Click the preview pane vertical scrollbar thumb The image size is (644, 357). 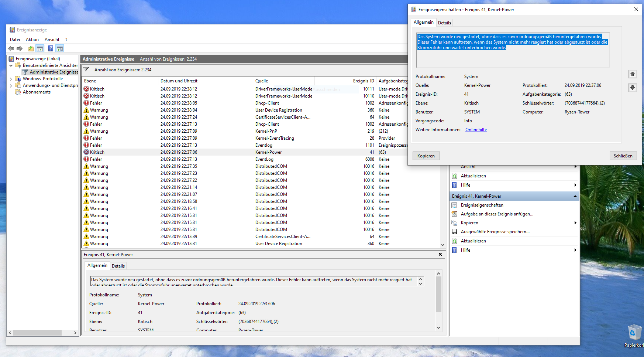click(x=438, y=294)
